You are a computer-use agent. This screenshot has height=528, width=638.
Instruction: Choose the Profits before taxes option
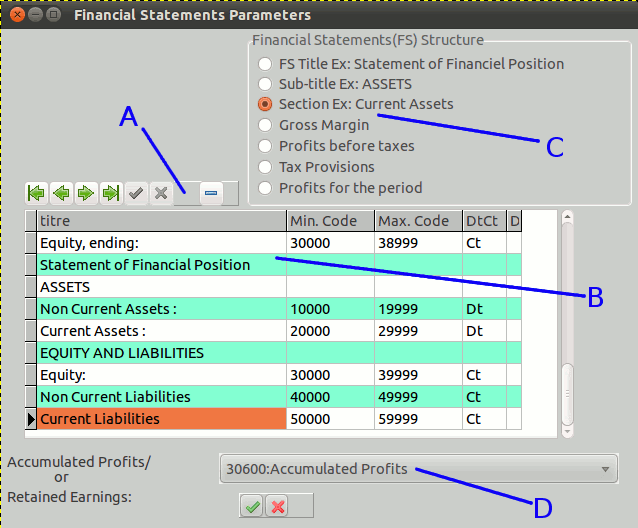[x=265, y=146]
